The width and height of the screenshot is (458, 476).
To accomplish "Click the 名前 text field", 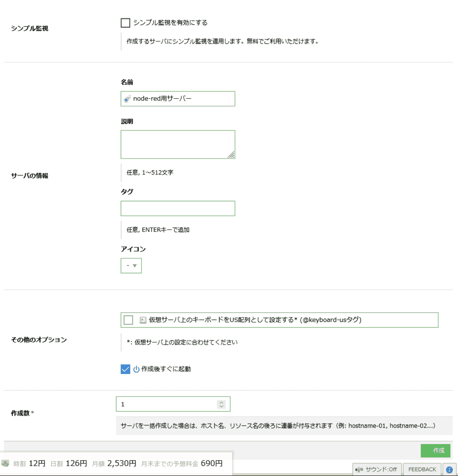I will [183, 99].
